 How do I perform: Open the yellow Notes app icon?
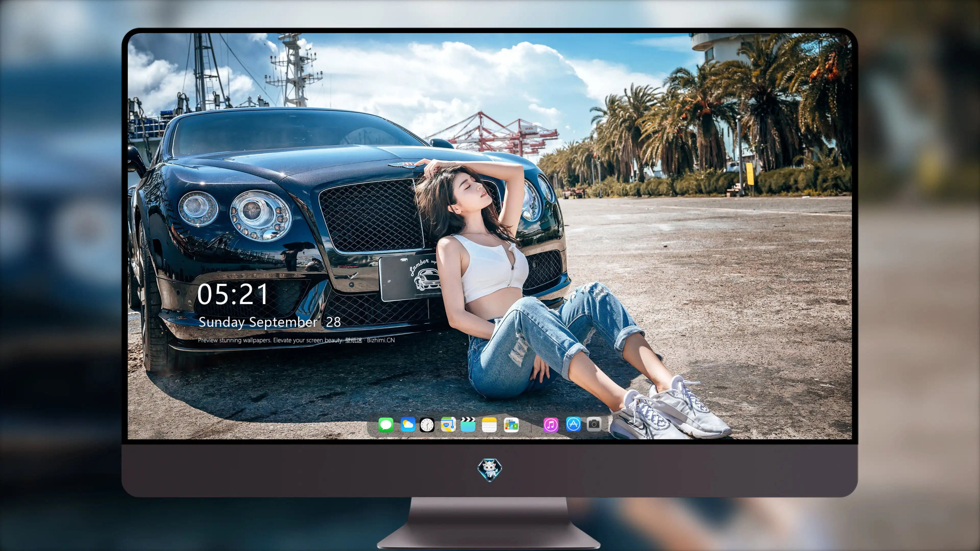pos(489,425)
